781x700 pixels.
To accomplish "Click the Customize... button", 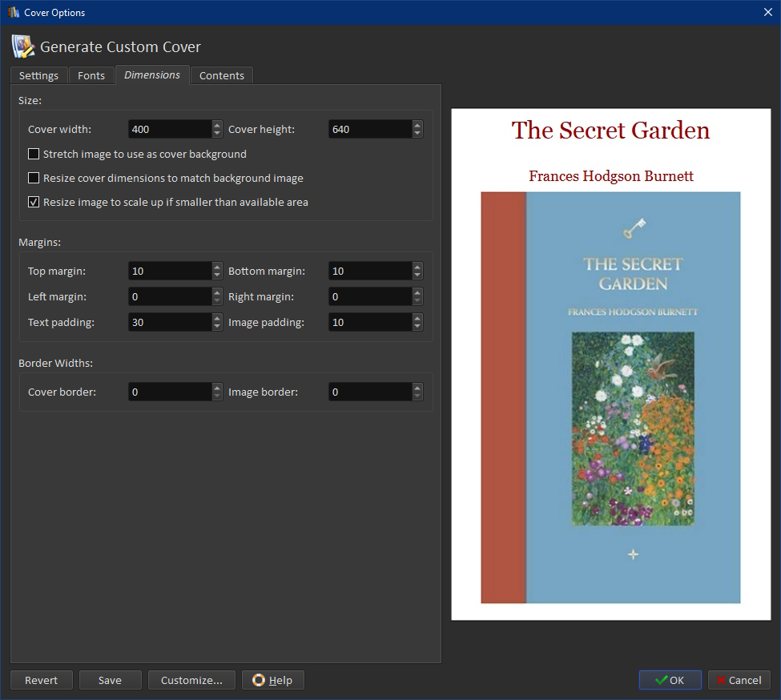I will click(x=191, y=680).
